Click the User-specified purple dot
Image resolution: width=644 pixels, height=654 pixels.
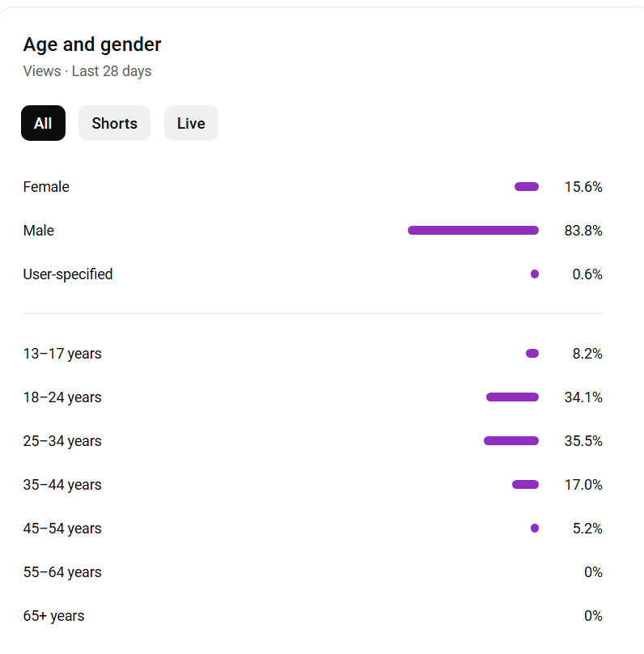click(x=534, y=274)
